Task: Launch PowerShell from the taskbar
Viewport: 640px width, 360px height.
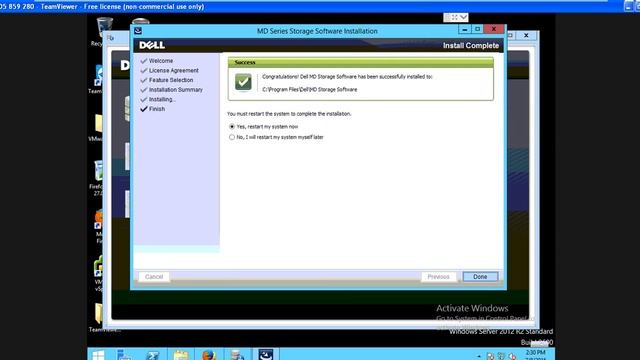Action: [153, 355]
